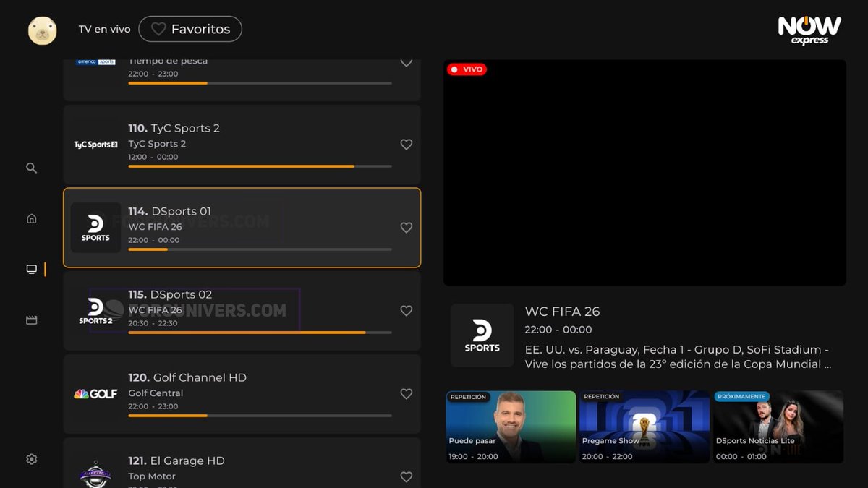Click REPETICIÓN badge on Puede pasar
The height and width of the screenshot is (488, 868).
tap(469, 397)
